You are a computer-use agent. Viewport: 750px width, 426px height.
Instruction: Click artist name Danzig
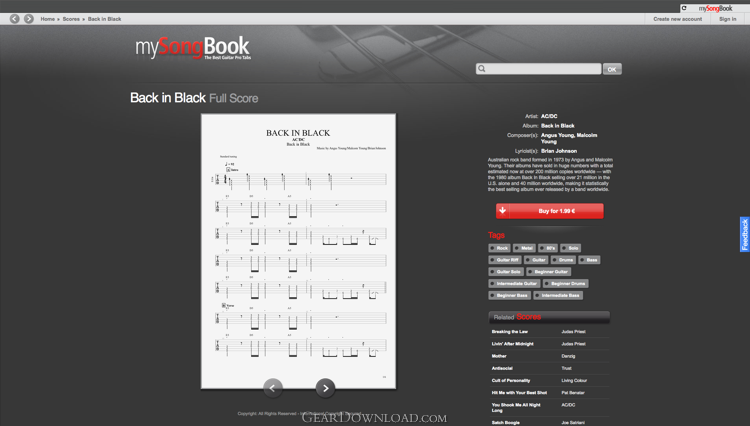(x=568, y=356)
